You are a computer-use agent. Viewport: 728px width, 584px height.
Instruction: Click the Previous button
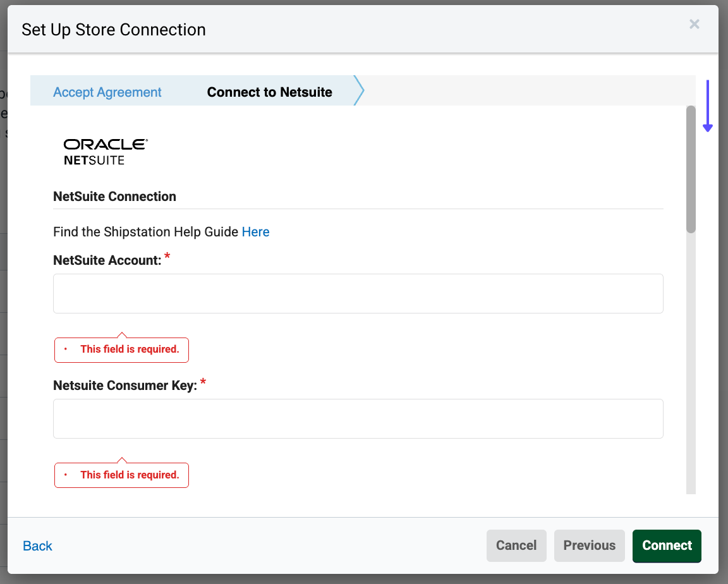click(x=589, y=545)
